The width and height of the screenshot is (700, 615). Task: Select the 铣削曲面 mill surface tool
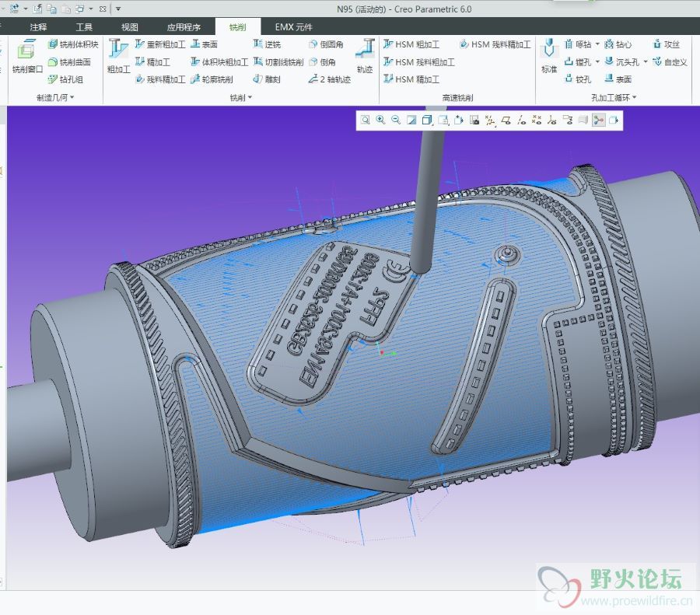[69, 61]
